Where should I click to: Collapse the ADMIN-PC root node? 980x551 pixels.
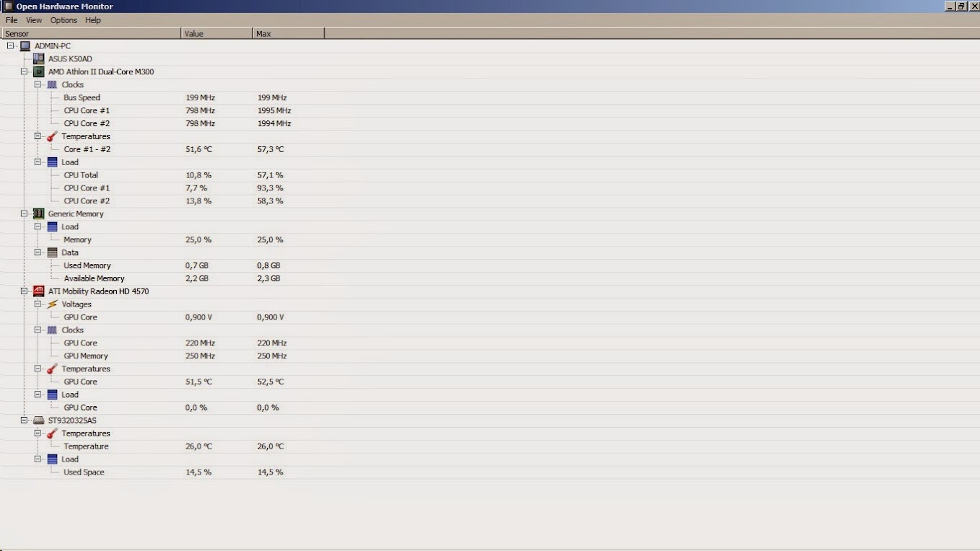pos(10,46)
